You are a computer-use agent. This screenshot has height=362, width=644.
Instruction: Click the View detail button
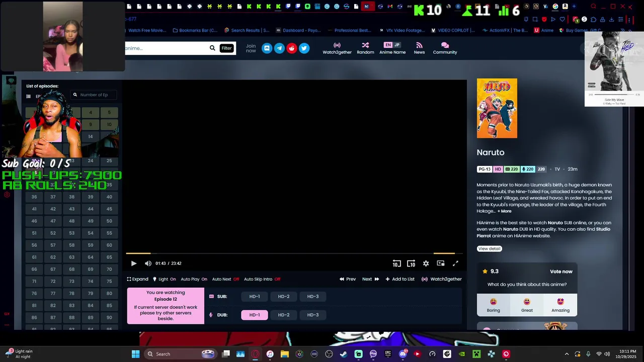point(489,249)
